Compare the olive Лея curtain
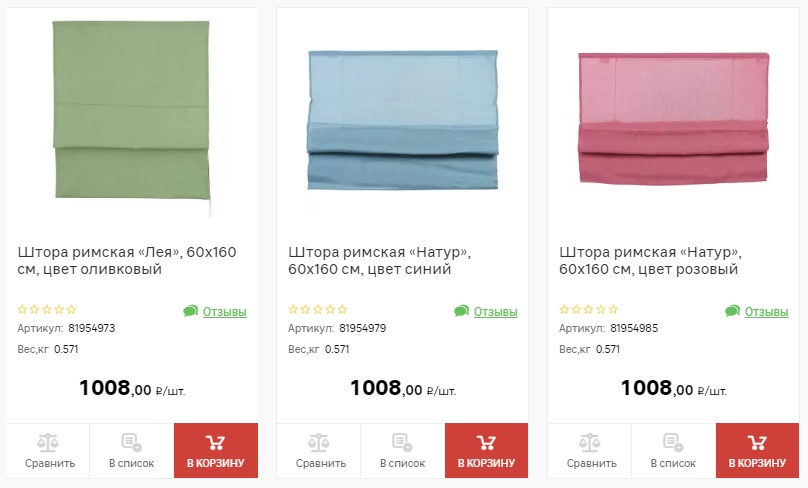808x488 pixels. click(x=48, y=450)
